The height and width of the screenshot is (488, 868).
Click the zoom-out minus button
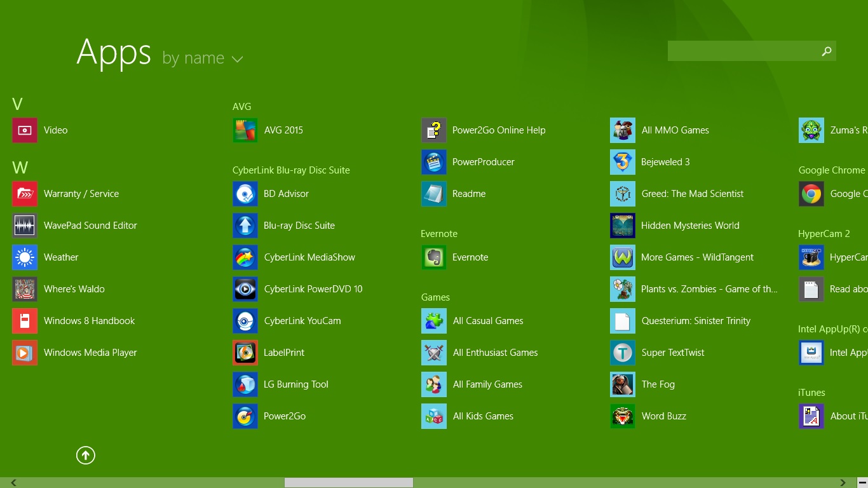[862, 483]
